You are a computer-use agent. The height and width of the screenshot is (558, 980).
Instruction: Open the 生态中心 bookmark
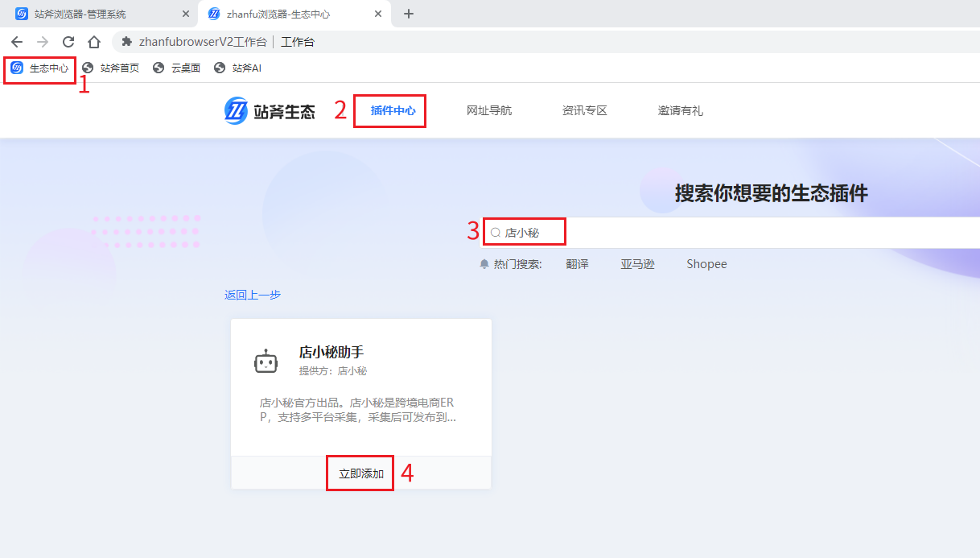click(x=39, y=68)
